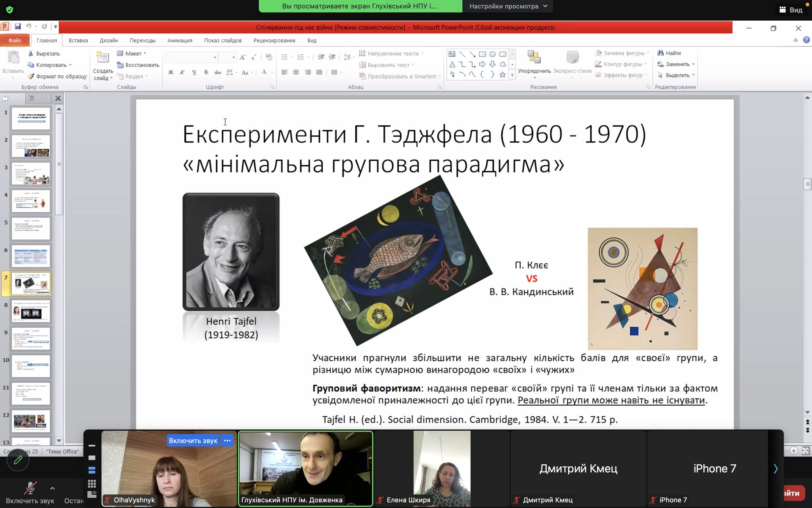Open Заменить replace dropdown
The image size is (812, 508).
[x=676, y=64]
